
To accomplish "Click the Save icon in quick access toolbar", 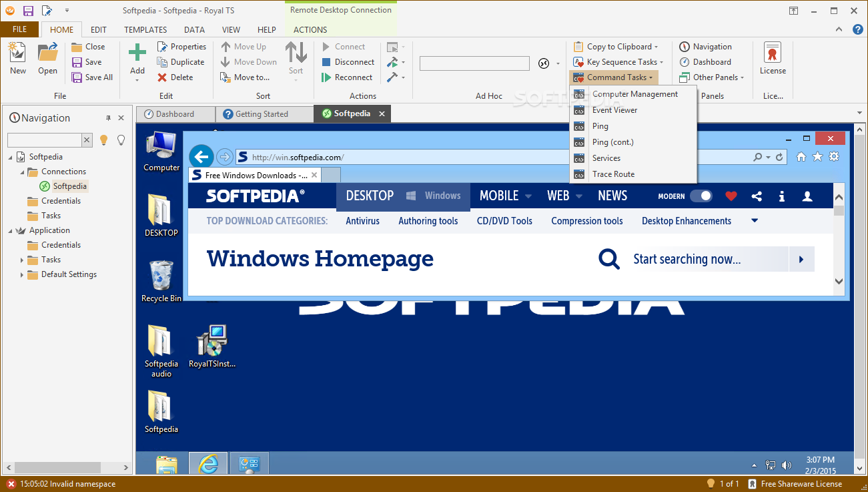I will 28,11.
